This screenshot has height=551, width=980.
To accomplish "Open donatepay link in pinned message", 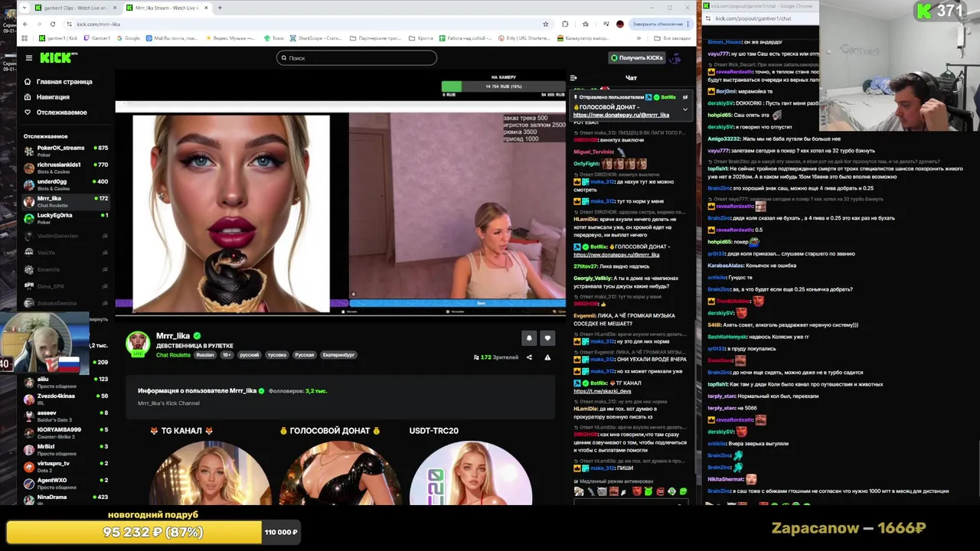I will 621,115.
